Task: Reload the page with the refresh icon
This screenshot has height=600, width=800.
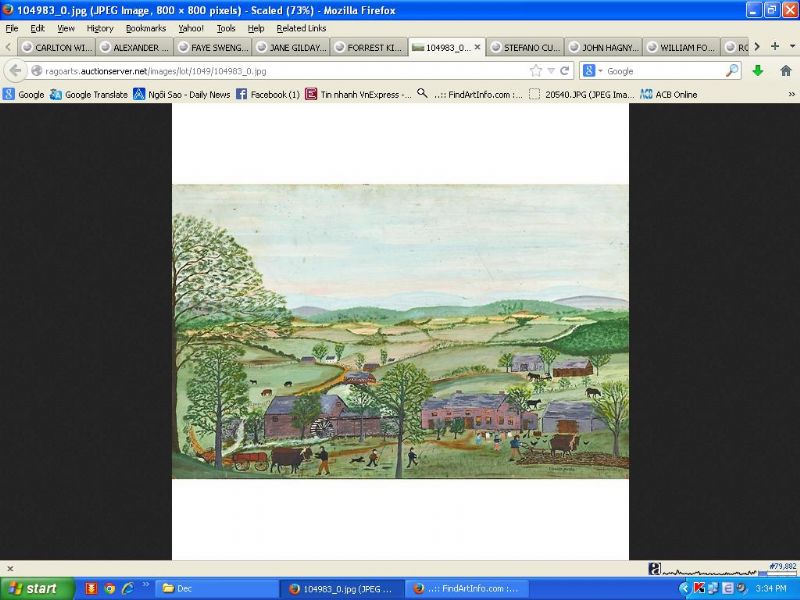Action: [x=564, y=71]
